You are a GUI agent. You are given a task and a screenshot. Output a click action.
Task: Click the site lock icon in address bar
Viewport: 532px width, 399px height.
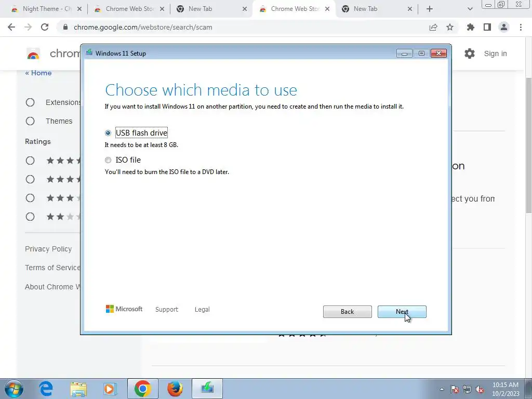[x=65, y=27]
